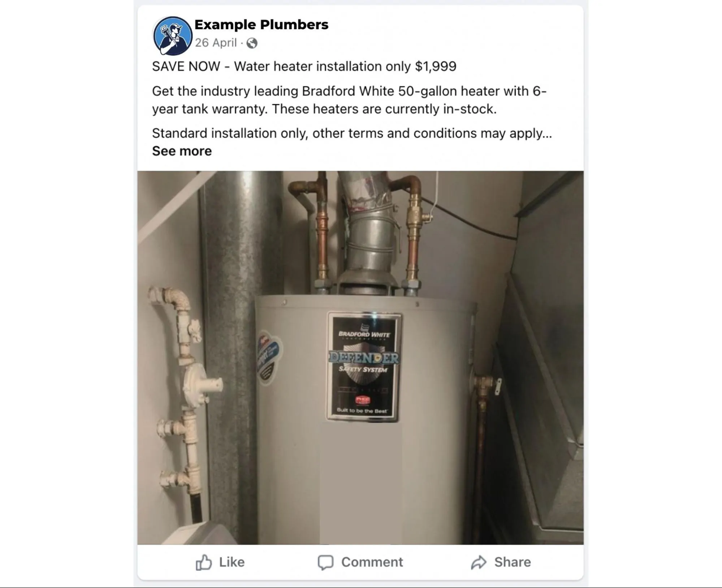Image resolution: width=722 pixels, height=588 pixels.
Task: Open the water heater photo
Action: coord(360,357)
